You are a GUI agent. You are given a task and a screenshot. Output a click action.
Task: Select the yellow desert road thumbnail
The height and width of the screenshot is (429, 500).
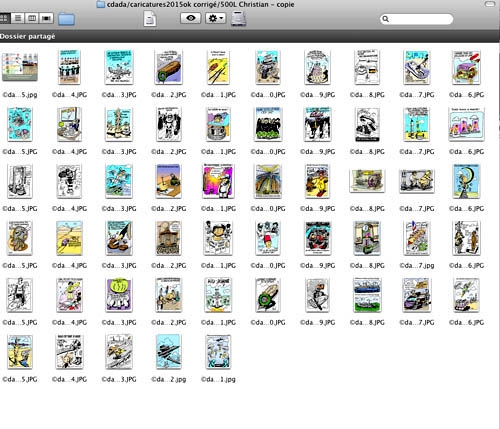tap(69, 238)
